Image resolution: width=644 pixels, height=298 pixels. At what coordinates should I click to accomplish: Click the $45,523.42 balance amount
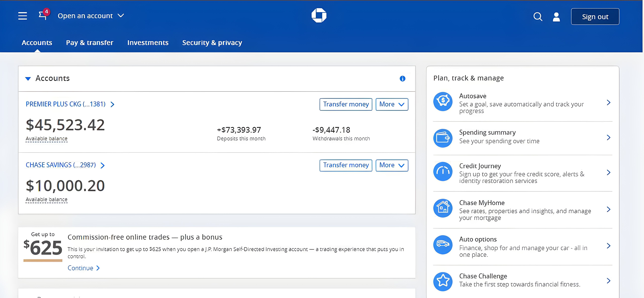pos(65,125)
